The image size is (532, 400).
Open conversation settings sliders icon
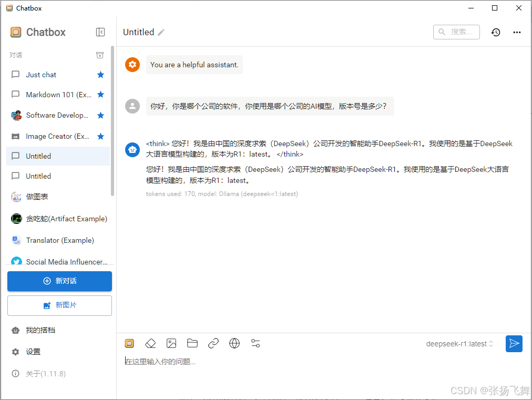[x=255, y=344]
